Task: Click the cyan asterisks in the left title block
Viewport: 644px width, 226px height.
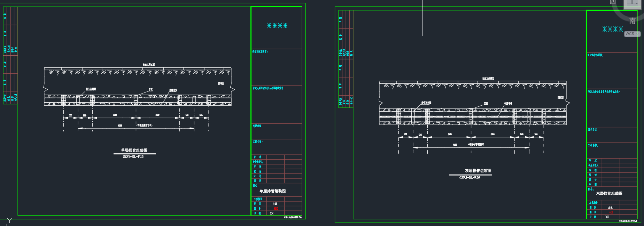Action: click(x=277, y=26)
